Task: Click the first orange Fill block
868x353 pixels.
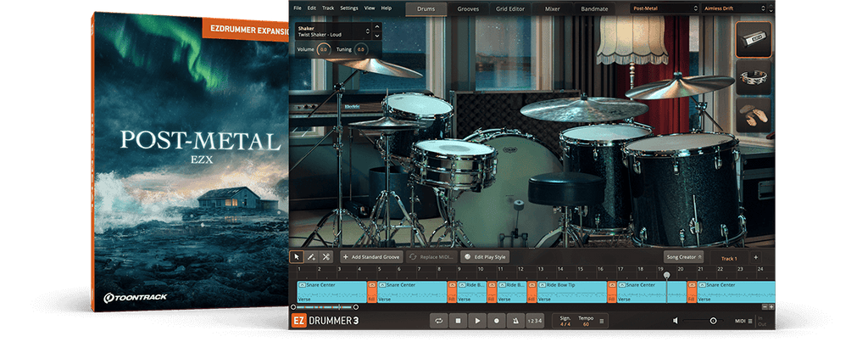Action: coord(372,292)
